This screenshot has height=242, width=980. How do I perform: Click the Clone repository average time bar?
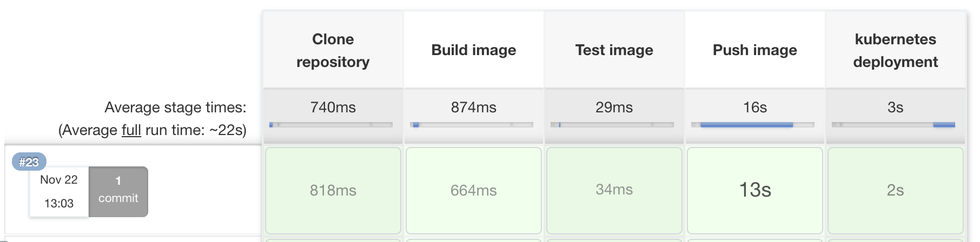point(331,125)
